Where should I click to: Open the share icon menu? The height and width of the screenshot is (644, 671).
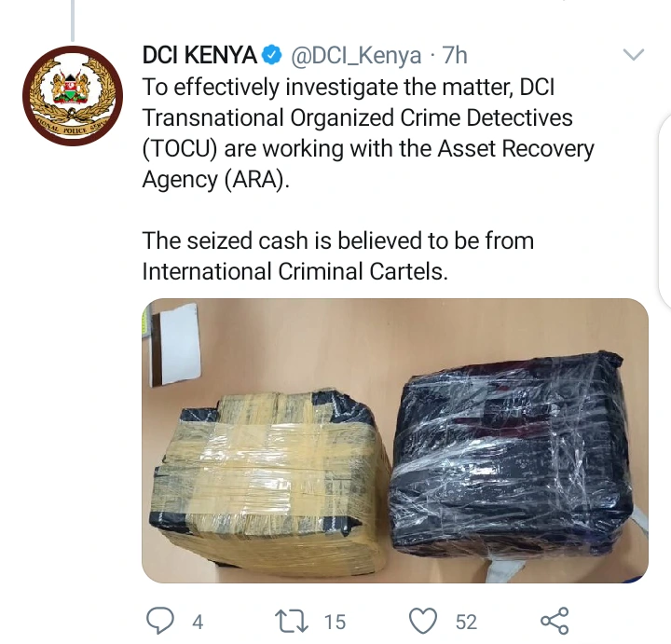point(555,621)
